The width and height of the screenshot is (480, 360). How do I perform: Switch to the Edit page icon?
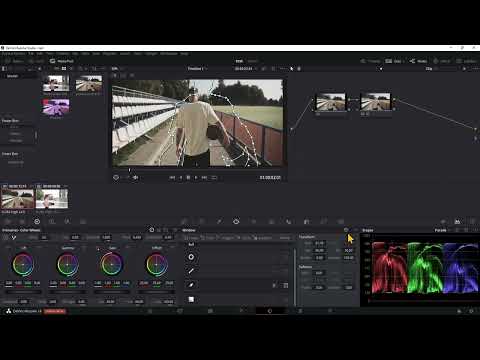[210, 311]
